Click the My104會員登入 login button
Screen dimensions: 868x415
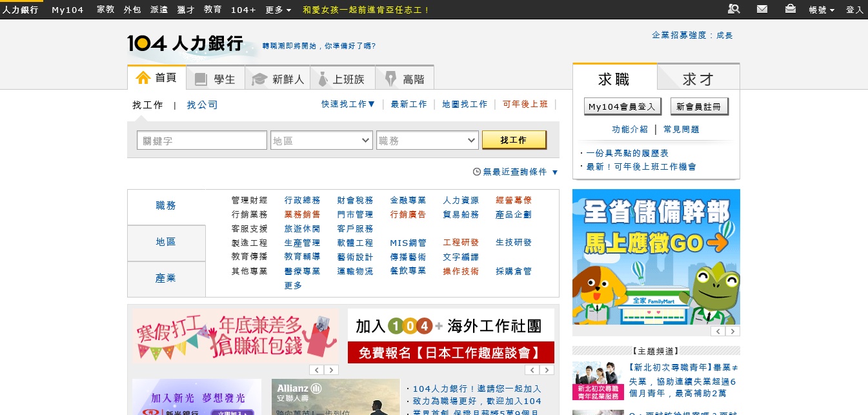(x=621, y=106)
